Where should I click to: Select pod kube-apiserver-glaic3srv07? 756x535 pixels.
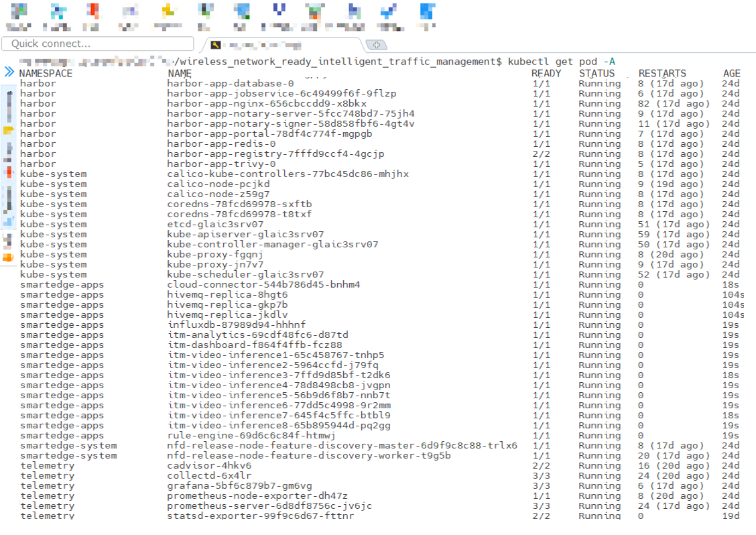[245, 235]
